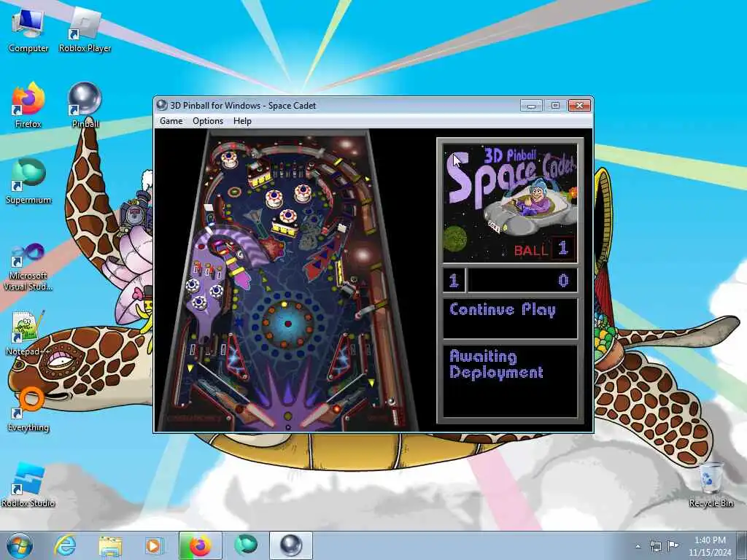Select the Notepad++ desktop shortcut
The image size is (747, 560).
point(28,333)
